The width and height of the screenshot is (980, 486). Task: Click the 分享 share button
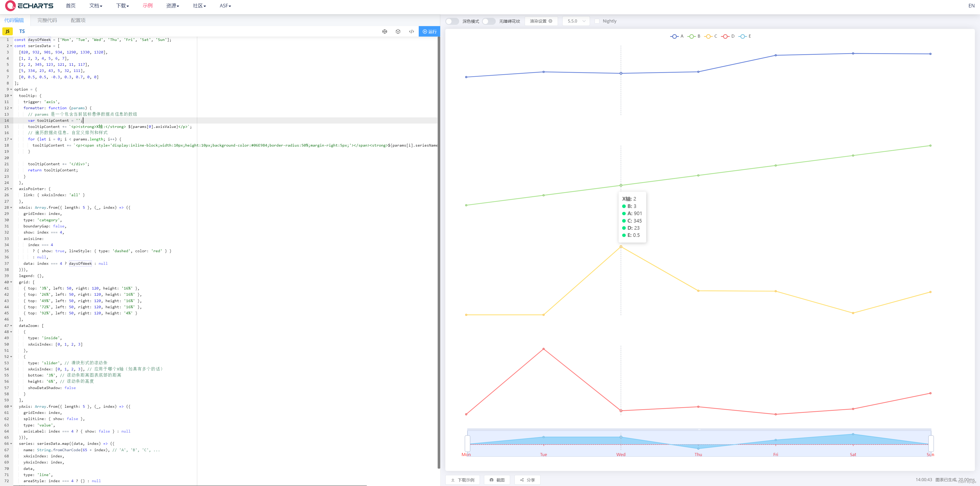click(527, 480)
